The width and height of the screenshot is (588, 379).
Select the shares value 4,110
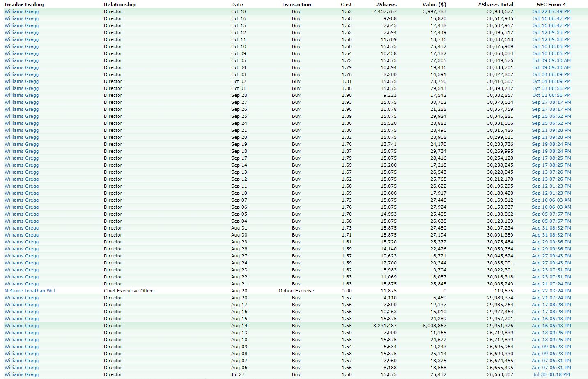(x=390, y=298)
